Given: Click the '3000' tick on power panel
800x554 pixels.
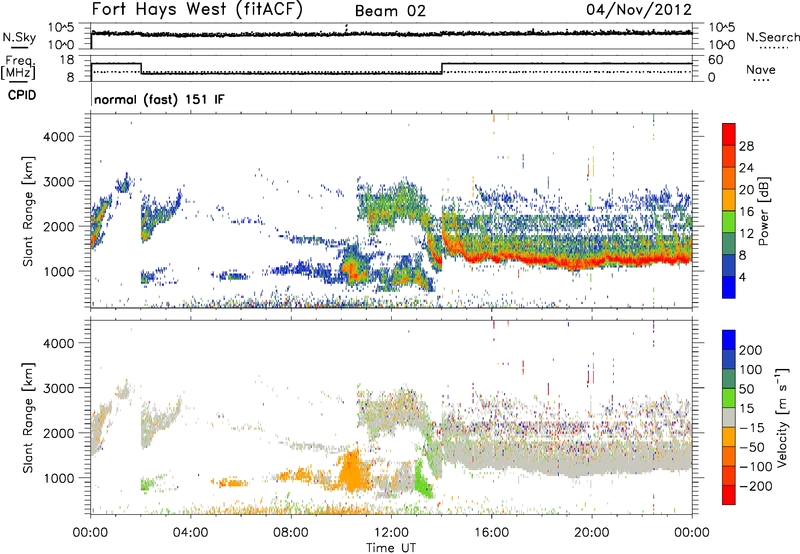Looking at the screenshot, I should tap(59, 182).
